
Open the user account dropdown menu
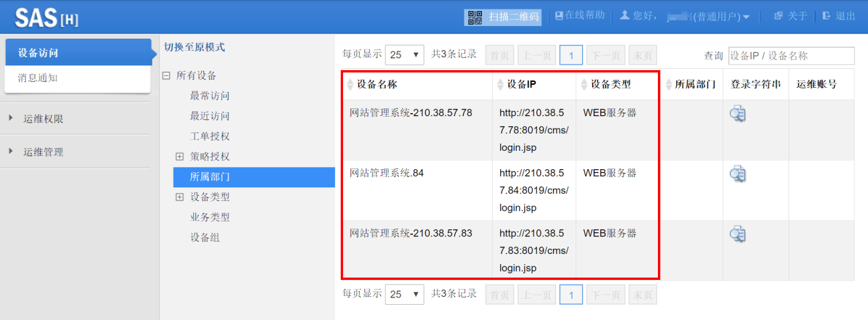(746, 17)
